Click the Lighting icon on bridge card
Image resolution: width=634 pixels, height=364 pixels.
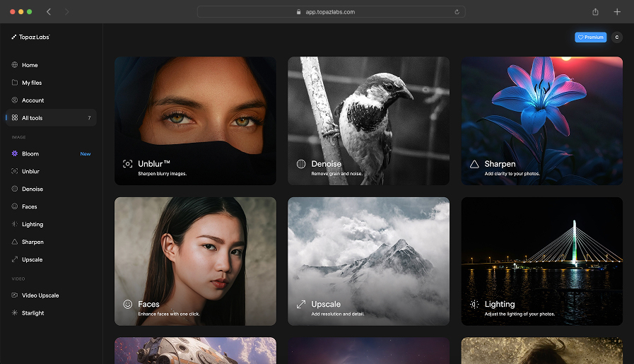(x=474, y=304)
